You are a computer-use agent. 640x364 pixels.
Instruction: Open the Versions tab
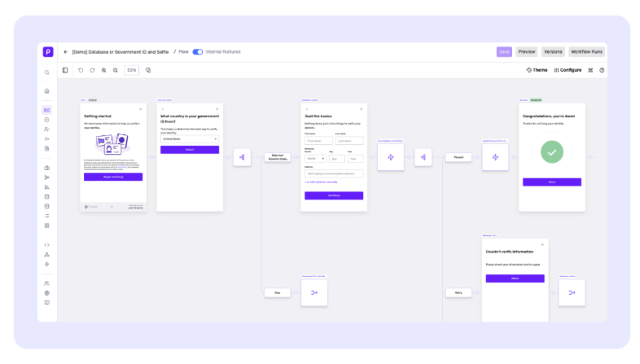[553, 52]
